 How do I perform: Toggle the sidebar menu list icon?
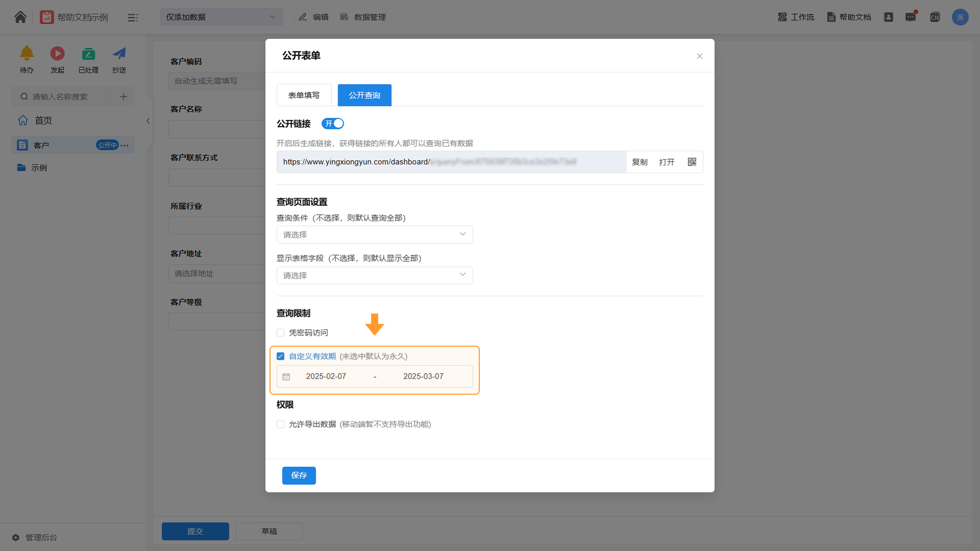pos(132,18)
